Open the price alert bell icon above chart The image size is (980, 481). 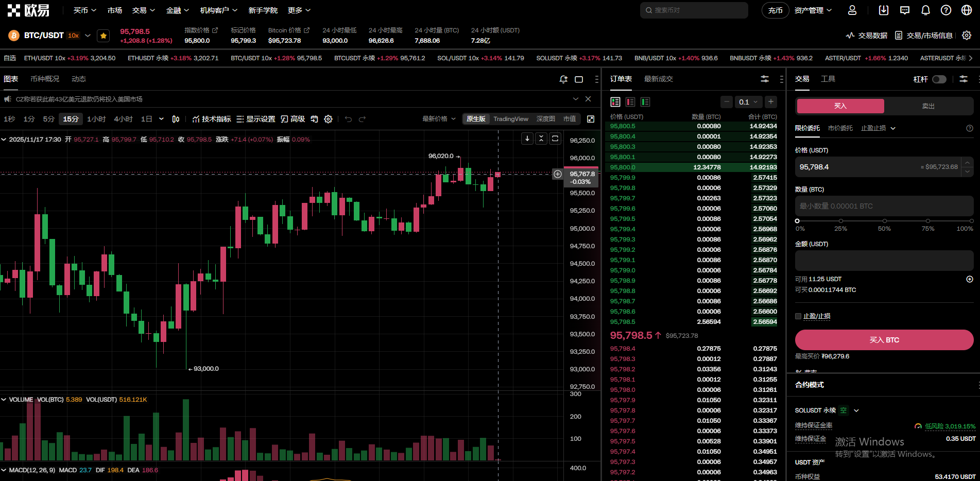tap(563, 79)
